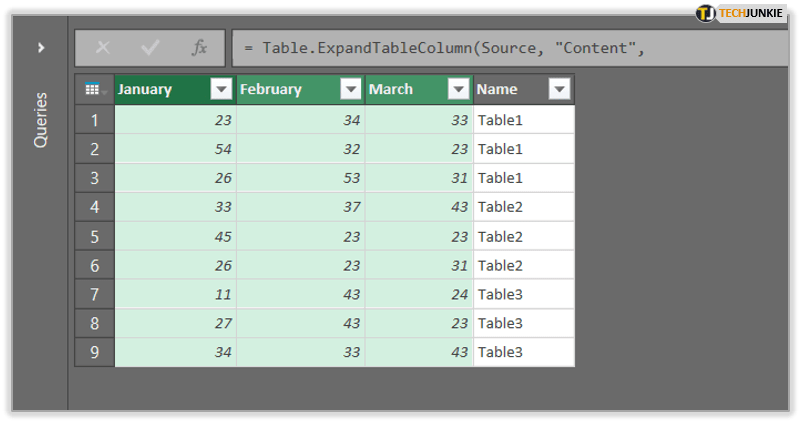The height and width of the screenshot is (423, 801).
Task: Select row number 1
Action: pos(95,120)
